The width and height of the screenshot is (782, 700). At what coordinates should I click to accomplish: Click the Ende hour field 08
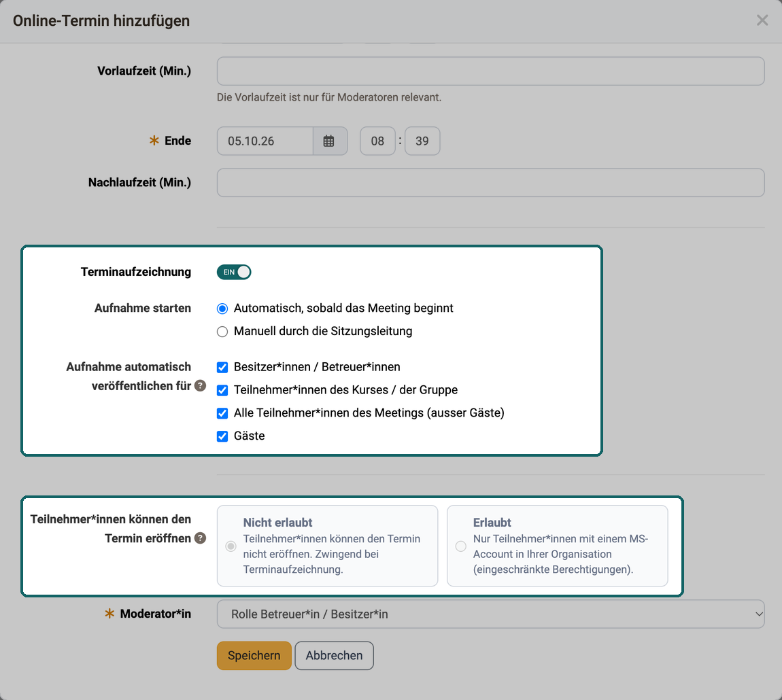click(377, 141)
